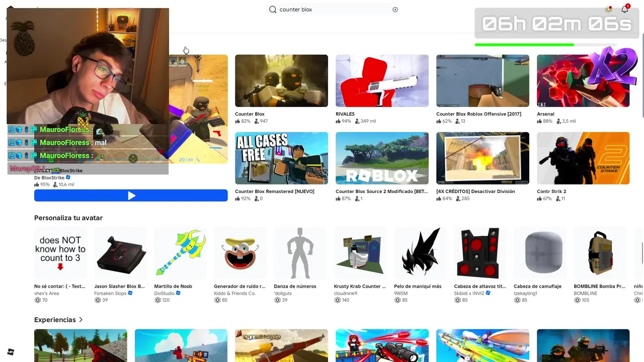The height and width of the screenshot is (362, 644).
Task: Expand the Experiencias section chevron
Action: 80,320
